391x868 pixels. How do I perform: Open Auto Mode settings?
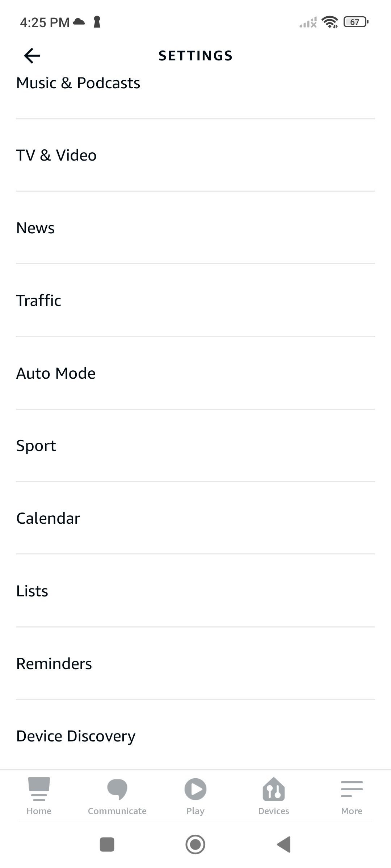[x=56, y=373]
